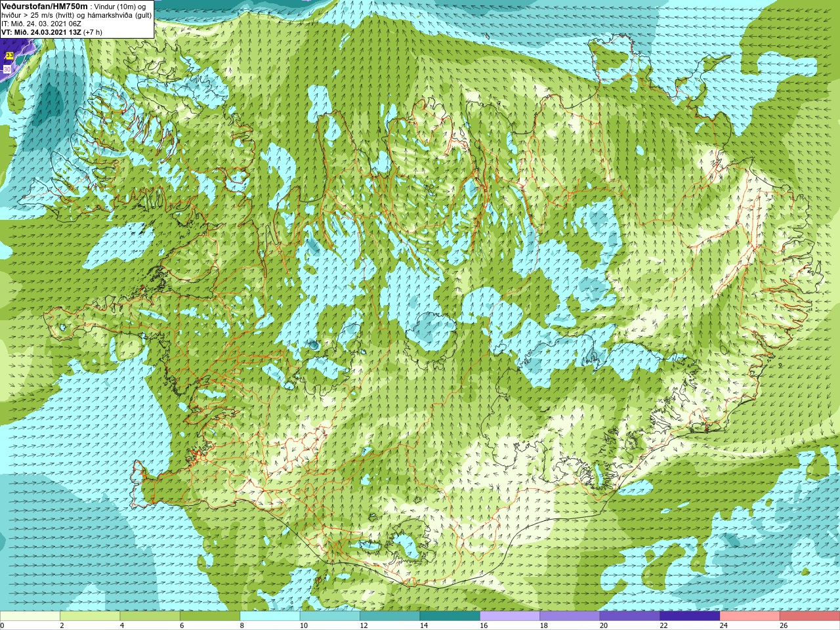The height and width of the screenshot is (630, 840).
Task: Click the 14–16 m/s dark teal legend swatch
Action: click(x=450, y=616)
